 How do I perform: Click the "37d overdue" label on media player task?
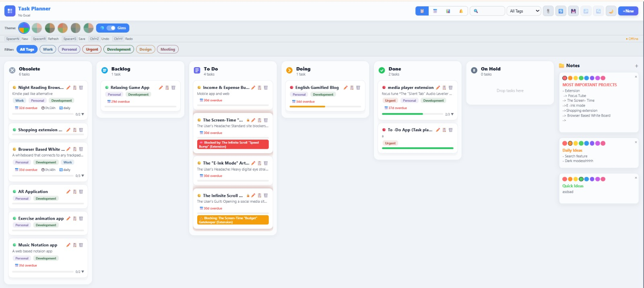[396, 108]
